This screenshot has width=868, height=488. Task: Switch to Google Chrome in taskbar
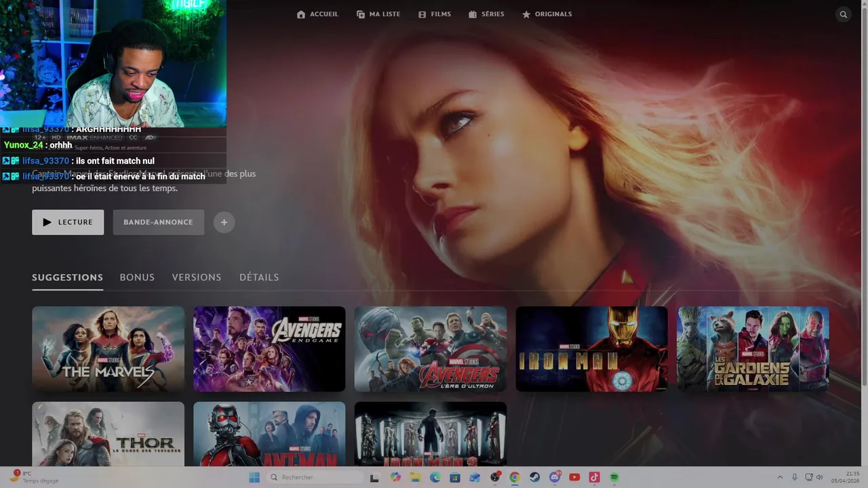(x=515, y=478)
